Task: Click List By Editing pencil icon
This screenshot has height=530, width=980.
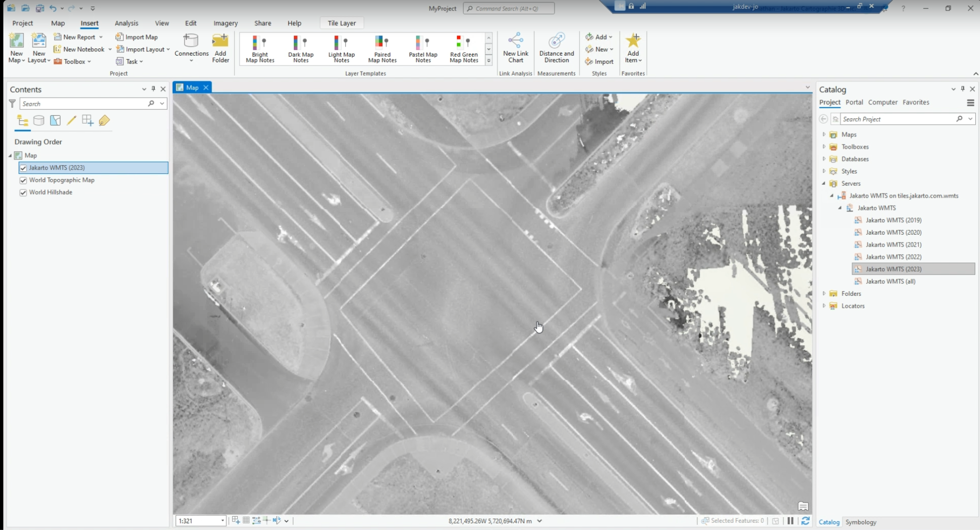Action: coord(71,121)
